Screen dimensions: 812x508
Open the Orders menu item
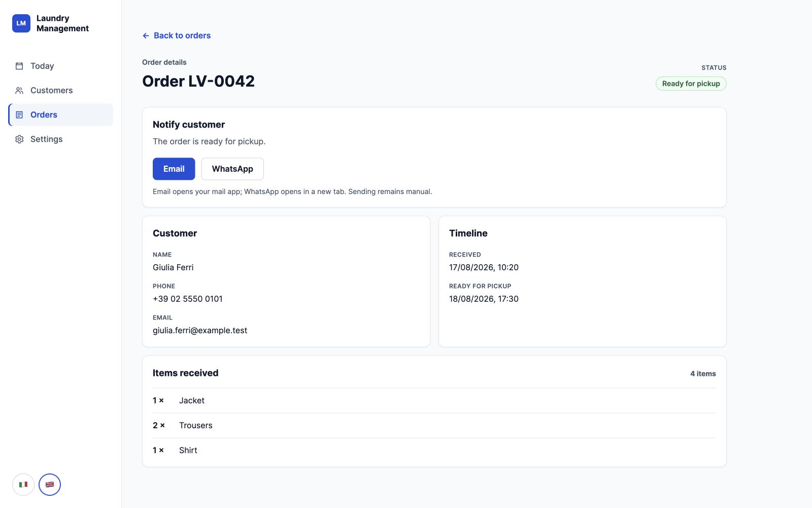[61, 115]
